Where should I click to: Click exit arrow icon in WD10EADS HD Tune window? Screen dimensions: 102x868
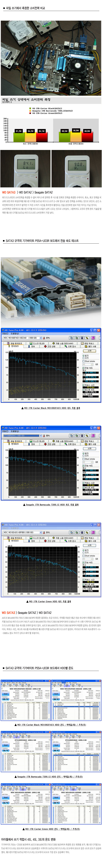tap(93, 532)
